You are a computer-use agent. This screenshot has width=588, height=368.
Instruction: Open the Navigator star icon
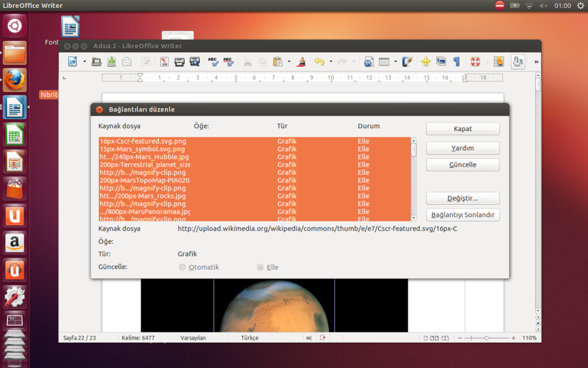coord(426,62)
